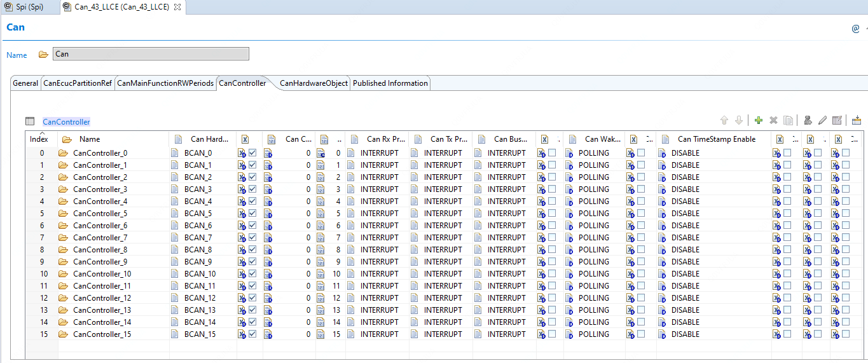Click the green plus add-element icon
Viewport: 868px width, 363px height.
tap(758, 120)
